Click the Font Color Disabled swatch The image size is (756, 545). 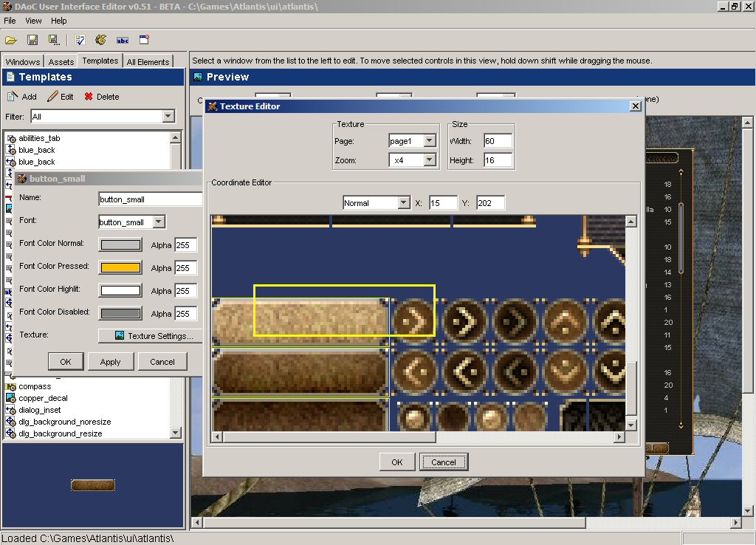click(120, 314)
